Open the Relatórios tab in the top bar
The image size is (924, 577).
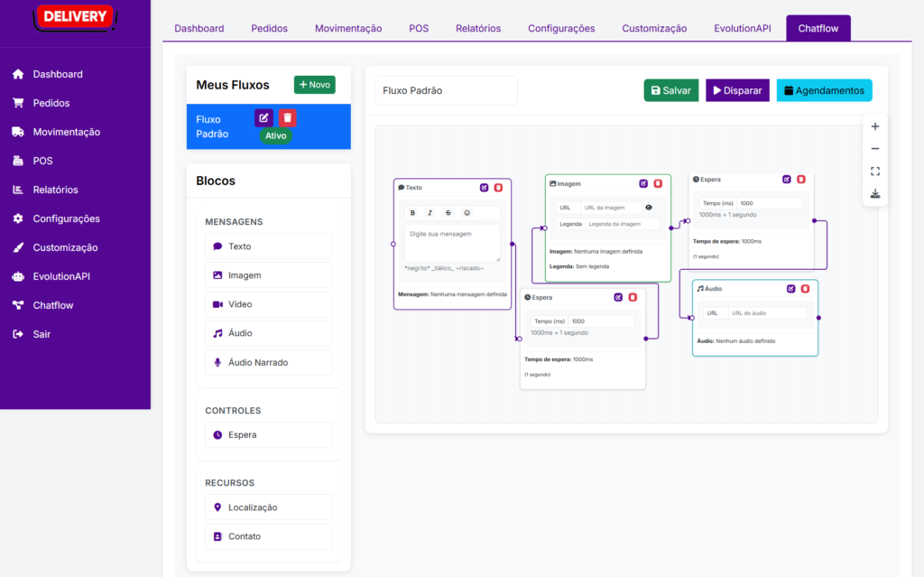click(478, 28)
